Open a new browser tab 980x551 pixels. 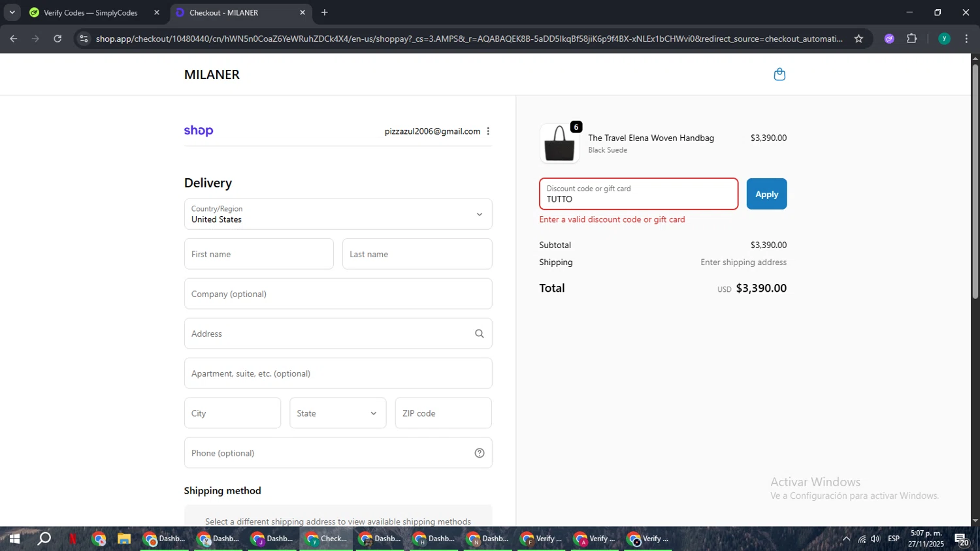point(325,12)
